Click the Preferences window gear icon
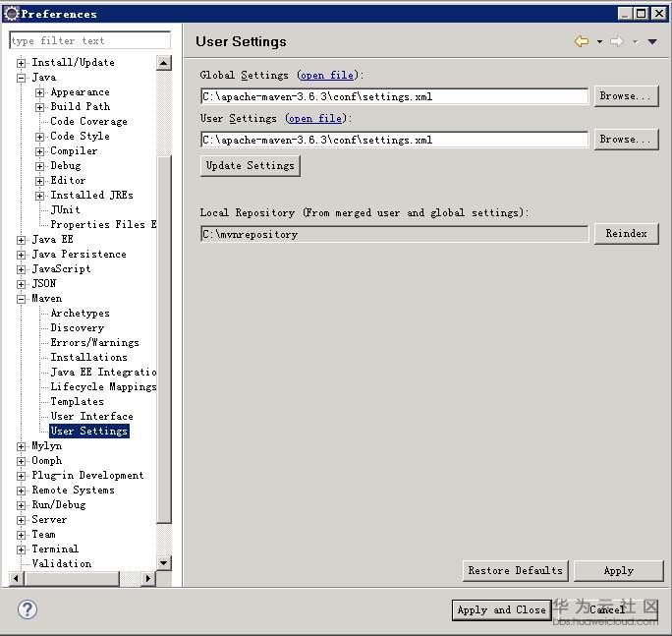 (x=12, y=14)
